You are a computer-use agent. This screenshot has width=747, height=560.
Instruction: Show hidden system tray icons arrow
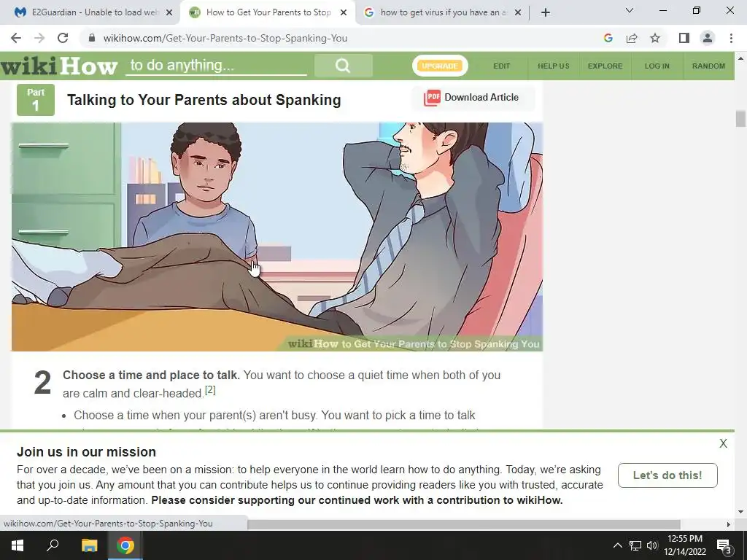point(617,545)
